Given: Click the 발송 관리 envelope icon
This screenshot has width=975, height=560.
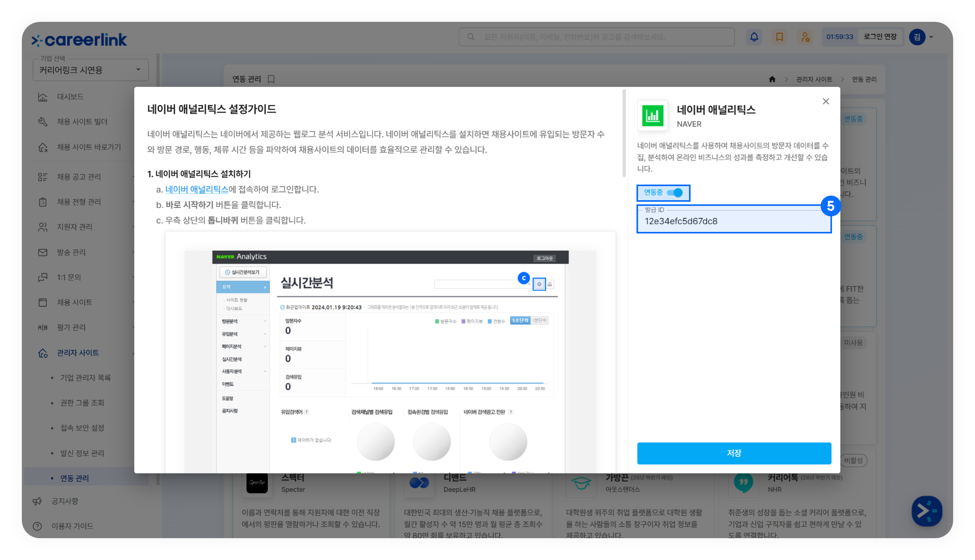Looking at the screenshot, I should coord(43,252).
